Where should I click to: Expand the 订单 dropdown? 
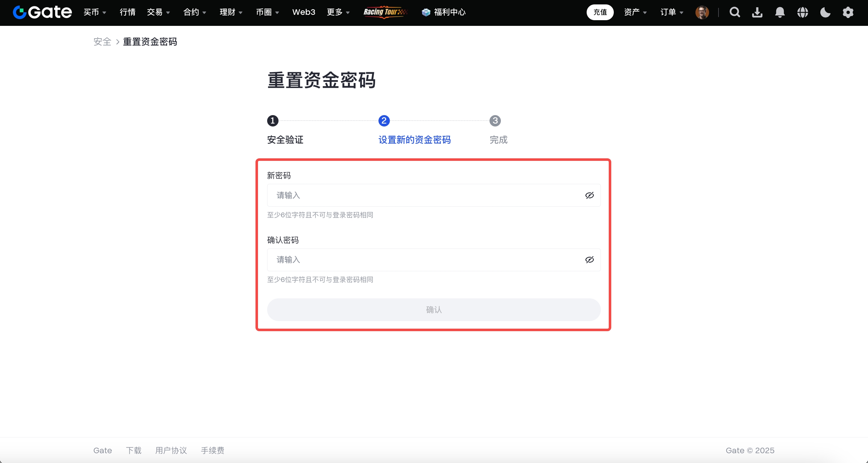click(672, 13)
